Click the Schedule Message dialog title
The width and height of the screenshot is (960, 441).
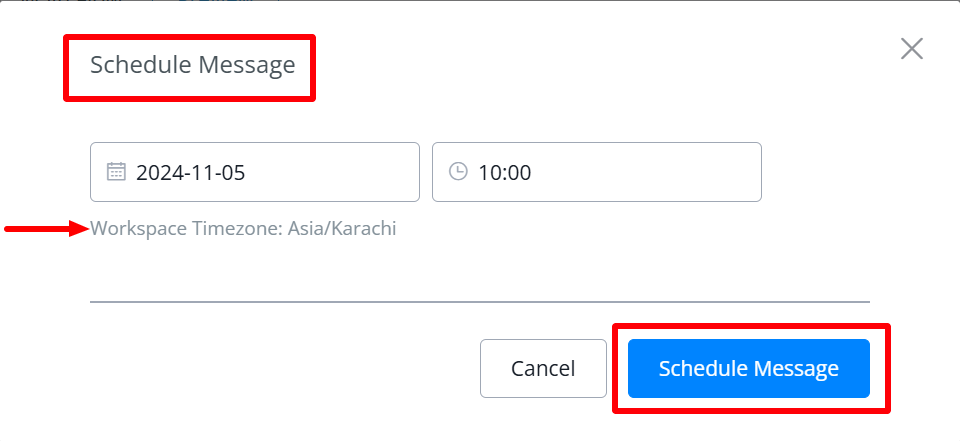(x=192, y=66)
